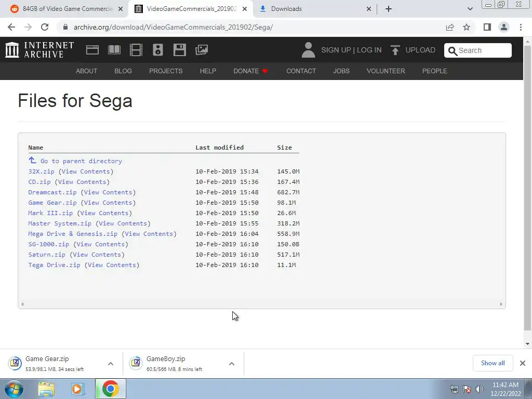Download Mark III.zip file
532x399 pixels.
click(50, 213)
